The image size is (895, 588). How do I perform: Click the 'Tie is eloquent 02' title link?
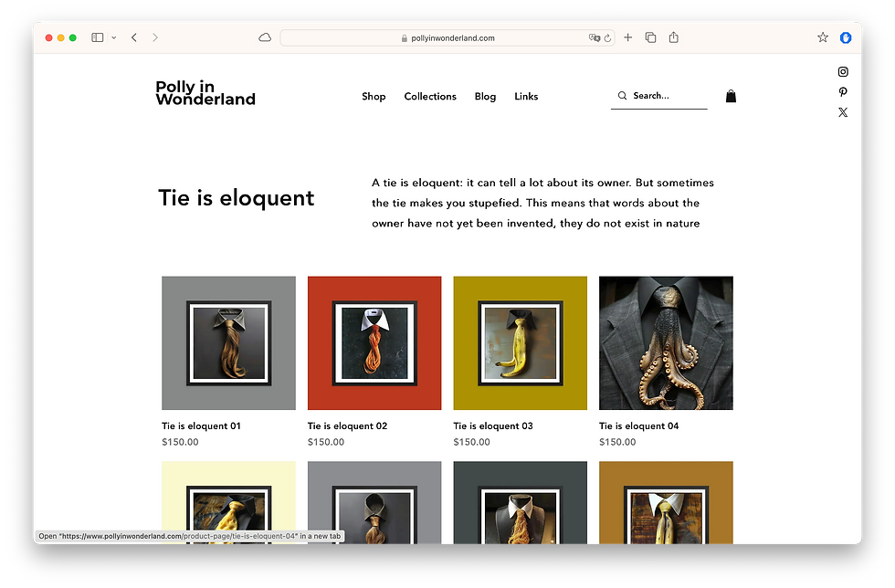348,425
